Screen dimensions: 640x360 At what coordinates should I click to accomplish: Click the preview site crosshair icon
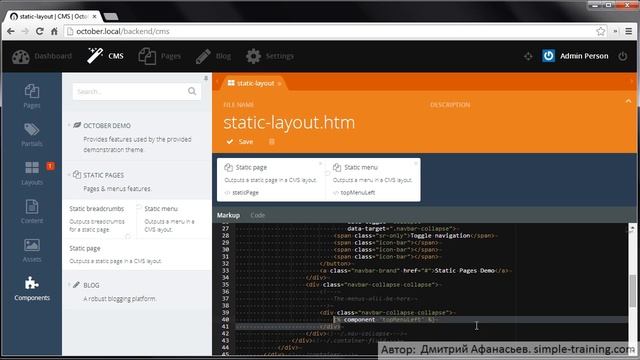(x=528, y=56)
